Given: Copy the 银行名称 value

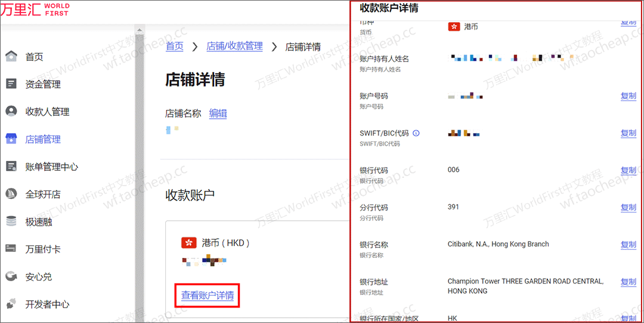Looking at the screenshot, I should (x=628, y=245).
